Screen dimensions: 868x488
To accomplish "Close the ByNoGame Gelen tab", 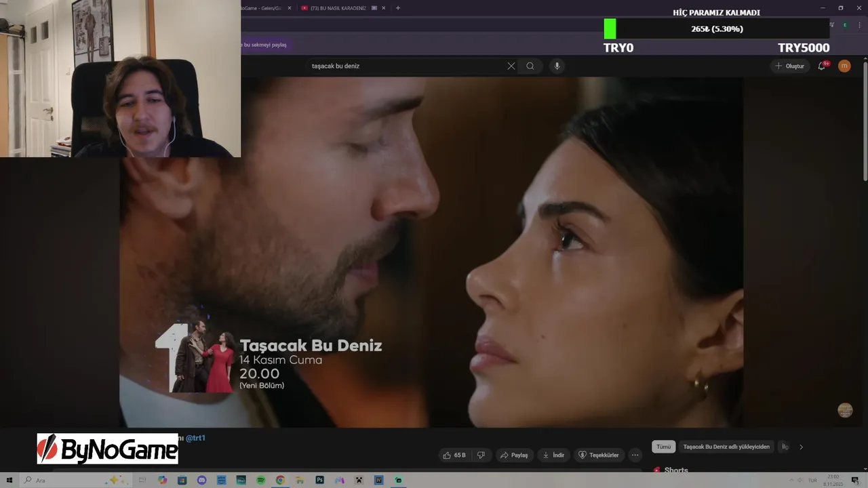I will [x=290, y=8].
